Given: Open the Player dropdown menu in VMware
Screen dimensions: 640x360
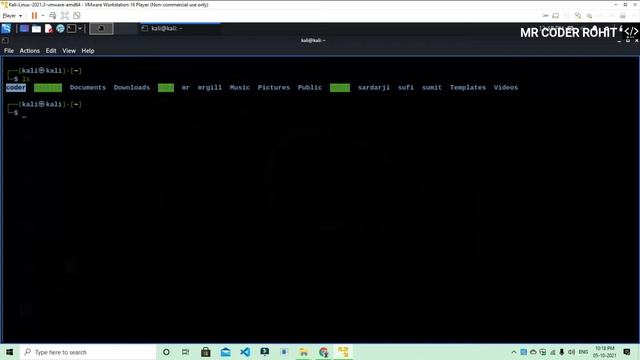Looking at the screenshot, I should pyautogui.click(x=12, y=16).
